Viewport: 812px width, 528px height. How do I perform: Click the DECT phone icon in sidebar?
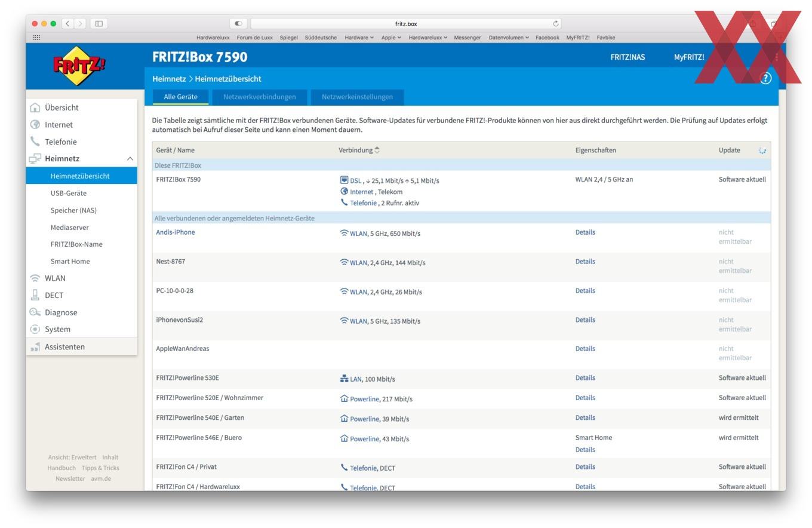tap(35, 295)
